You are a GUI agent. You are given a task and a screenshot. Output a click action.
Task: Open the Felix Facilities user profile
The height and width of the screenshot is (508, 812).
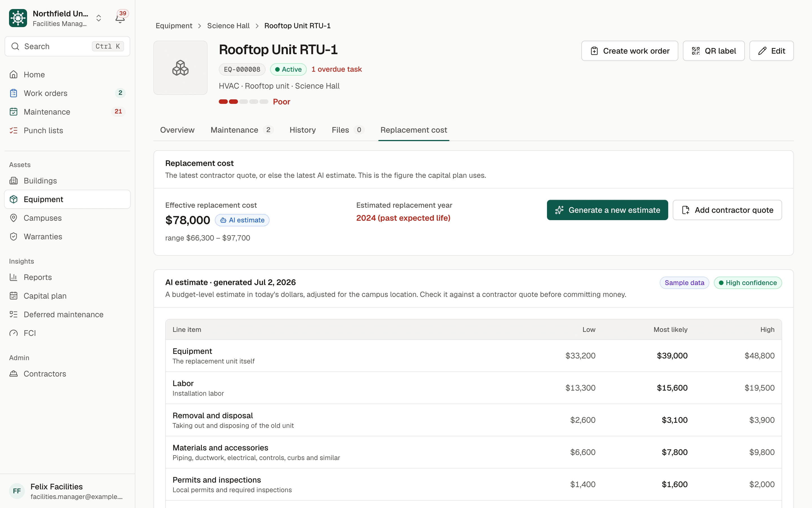67,491
